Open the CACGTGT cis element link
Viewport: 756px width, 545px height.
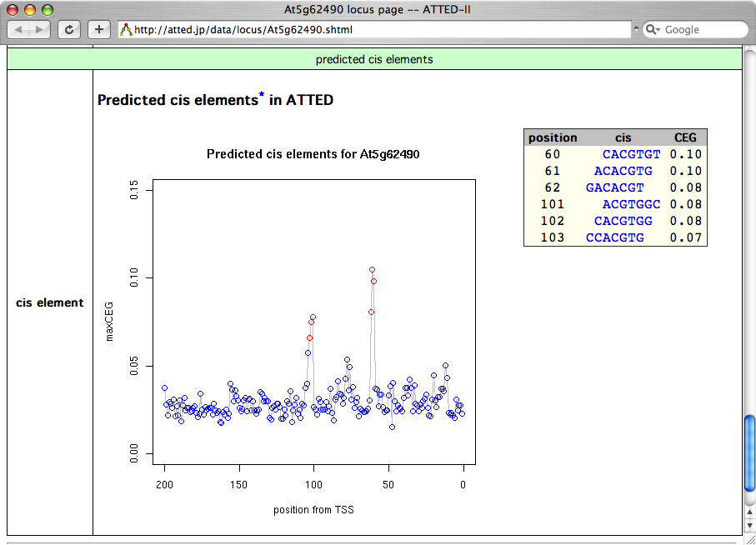click(x=631, y=154)
